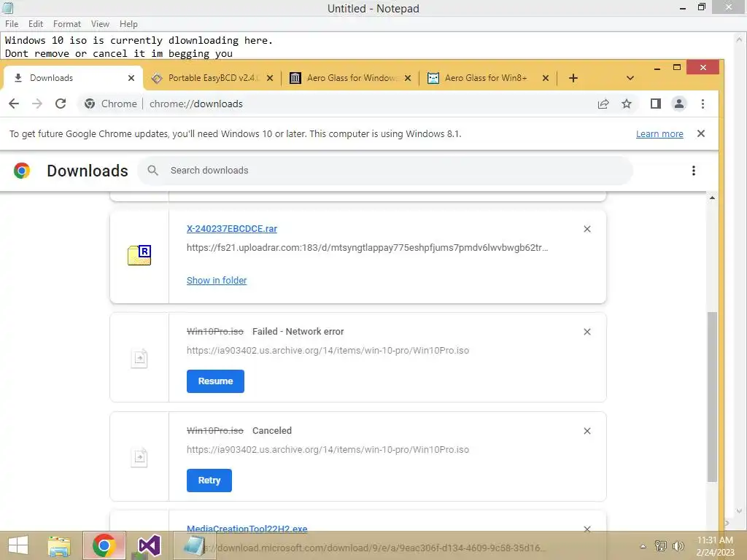
Task: Click Chrome's forward arrow button
Action: [37, 104]
